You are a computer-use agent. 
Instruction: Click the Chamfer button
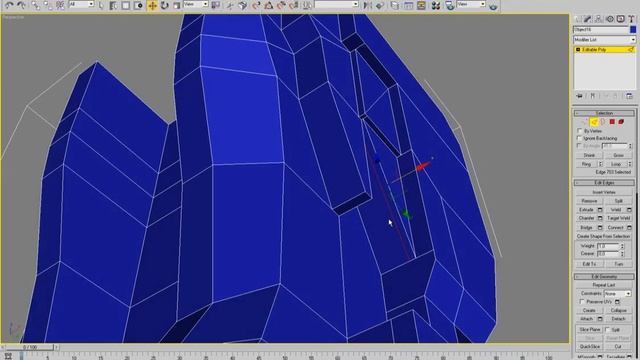pyautogui.click(x=586, y=218)
